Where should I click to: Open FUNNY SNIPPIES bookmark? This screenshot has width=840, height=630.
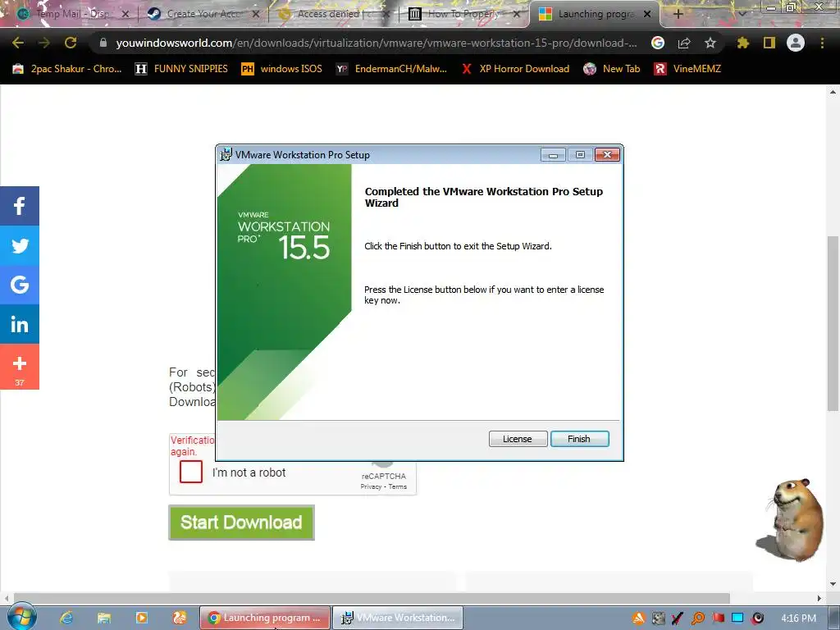[x=181, y=69]
